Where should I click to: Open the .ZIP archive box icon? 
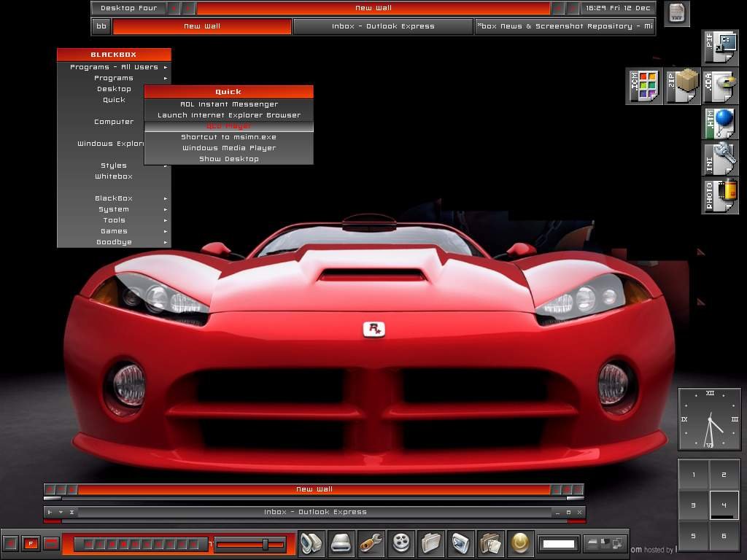click(682, 86)
